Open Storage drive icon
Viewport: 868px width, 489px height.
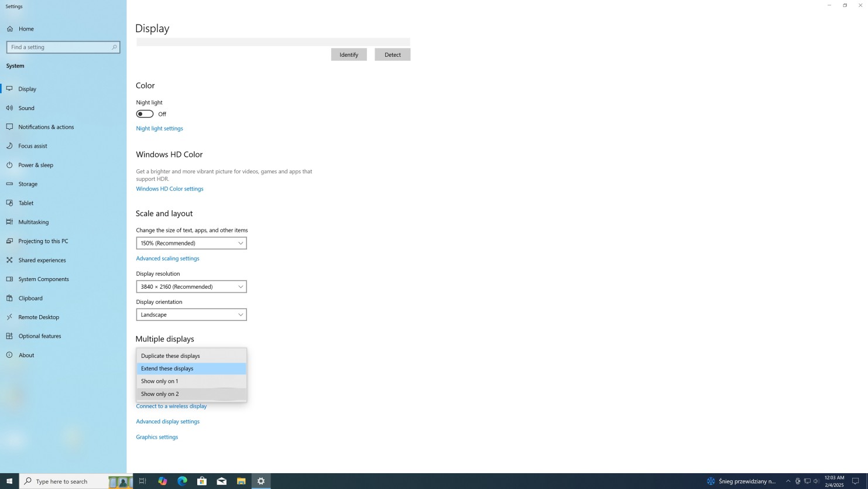tap(10, 184)
